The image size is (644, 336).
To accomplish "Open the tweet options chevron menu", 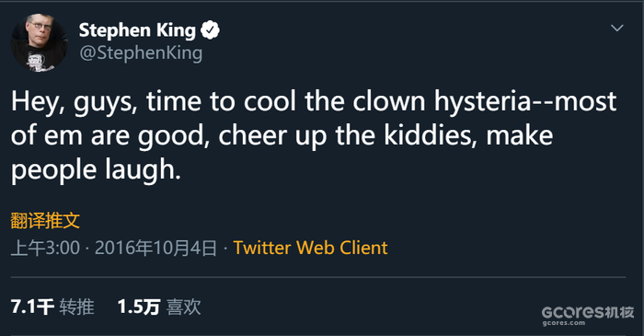I will pos(617,28).
